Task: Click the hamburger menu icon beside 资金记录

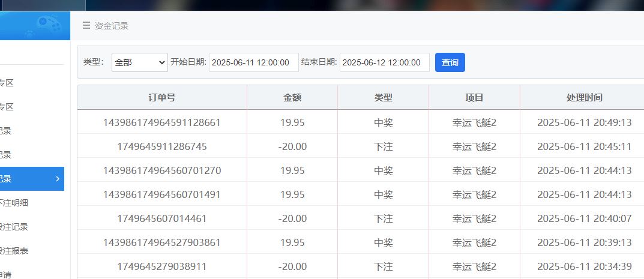Action: tap(86, 26)
